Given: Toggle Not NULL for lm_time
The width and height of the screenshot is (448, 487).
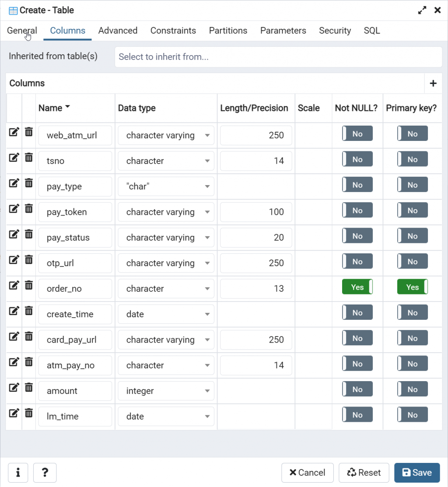Looking at the screenshot, I should (x=357, y=415).
